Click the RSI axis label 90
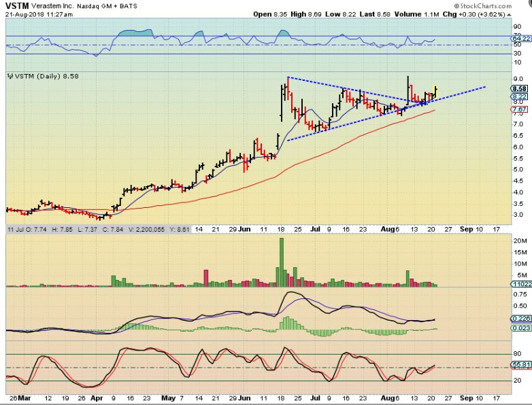Image resolution: width=532 pixels, height=405 pixels. 517,27
